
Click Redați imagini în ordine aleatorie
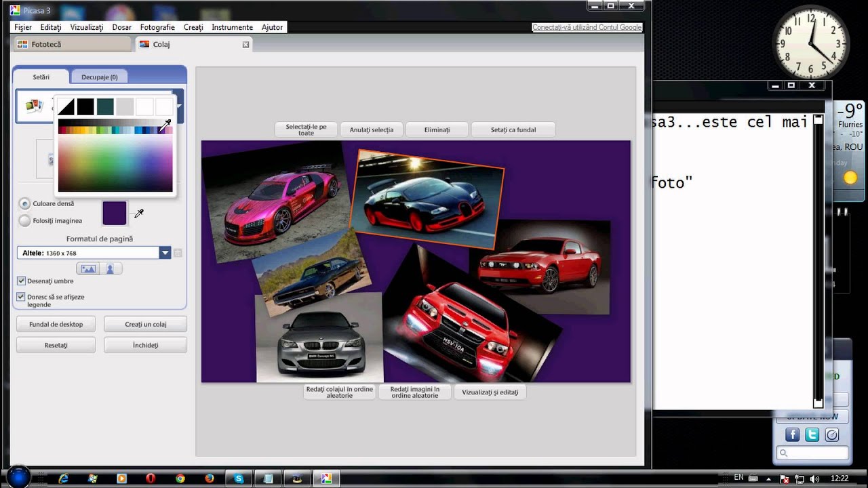pos(415,392)
